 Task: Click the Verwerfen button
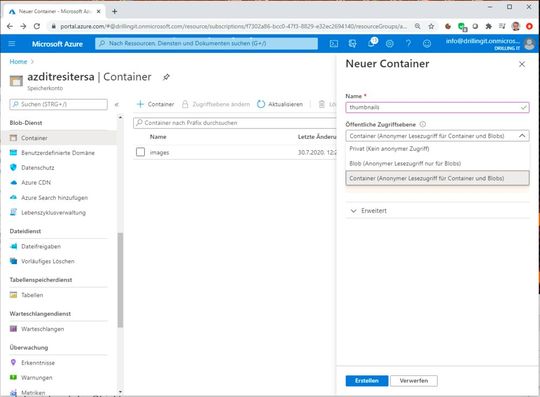coord(414,381)
